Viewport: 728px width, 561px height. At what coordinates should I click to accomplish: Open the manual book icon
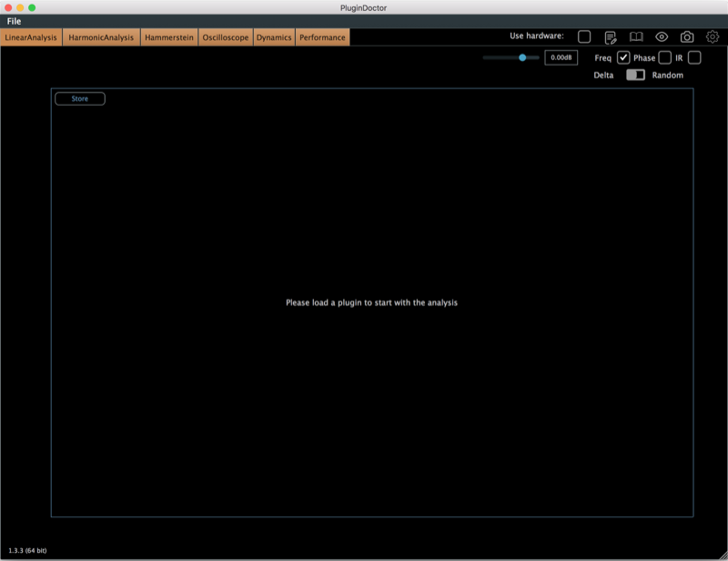(636, 36)
